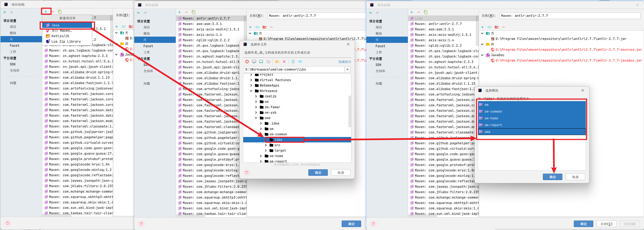Click bottom 确定 button in right window
Viewport: 644px width, 230px height.
click(x=584, y=224)
